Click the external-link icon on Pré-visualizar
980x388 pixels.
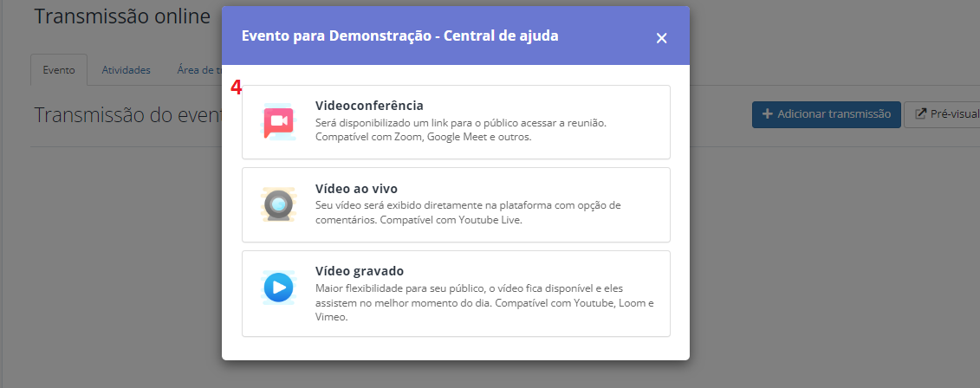(x=920, y=113)
